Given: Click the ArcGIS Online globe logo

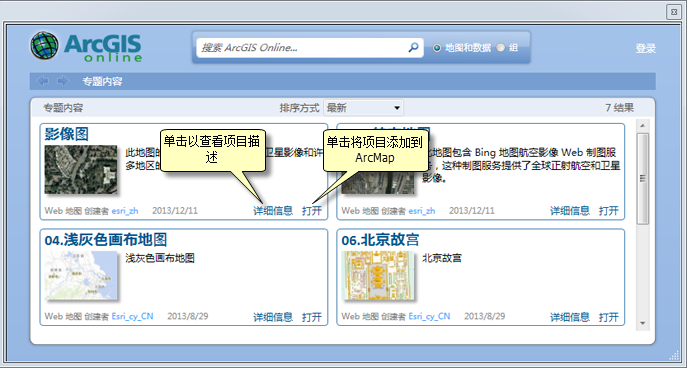Looking at the screenshot, I should [45, 46].
